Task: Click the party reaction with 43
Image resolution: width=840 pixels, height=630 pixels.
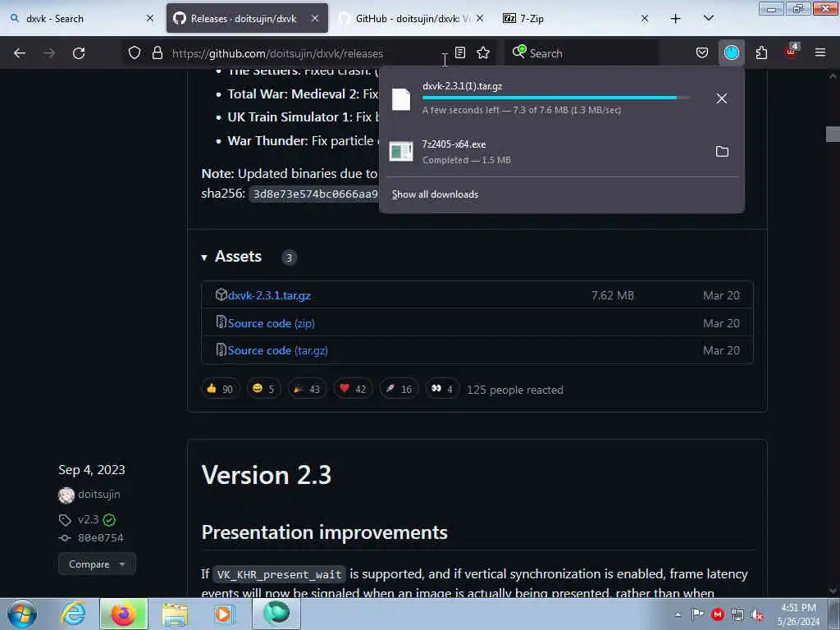Action: 307,389
